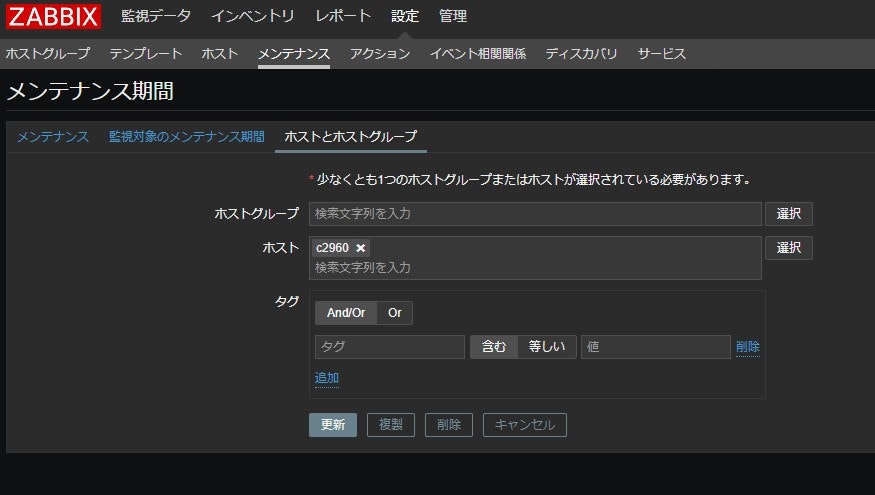
Task: Go to アクション submenu
Action: (379, 54)
